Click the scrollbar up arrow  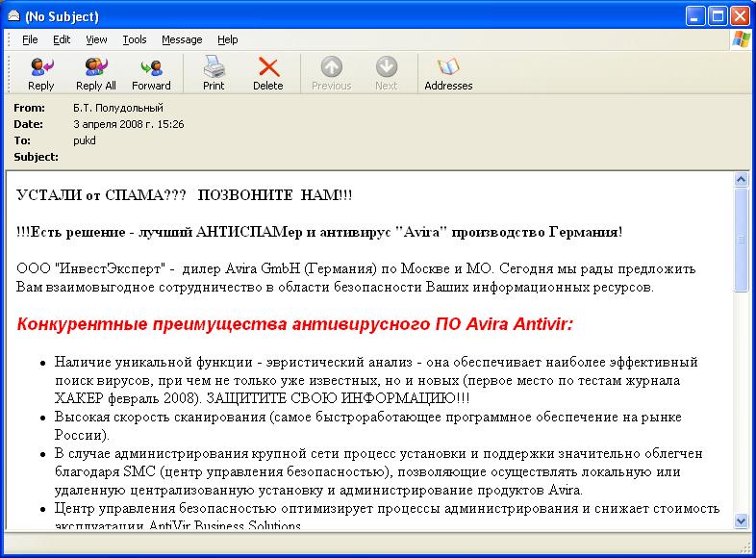[x=741, y=179]
